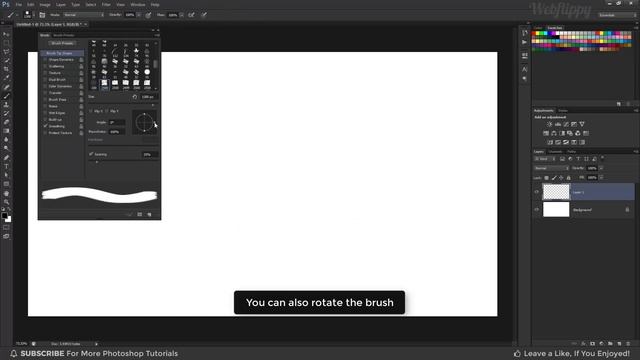Toggle the Smoothing checkbox

pos(45,126)
